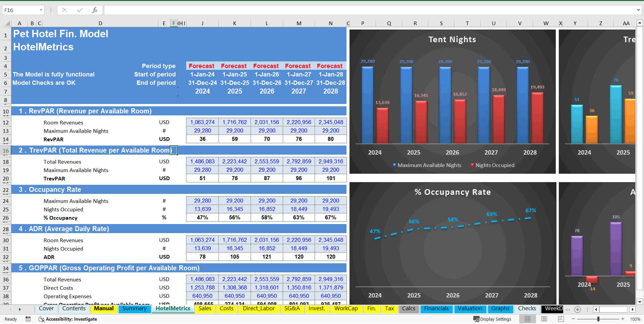
Task: Click 2025 Direct Costs value 1,308,368
Action: pos(235,288)
